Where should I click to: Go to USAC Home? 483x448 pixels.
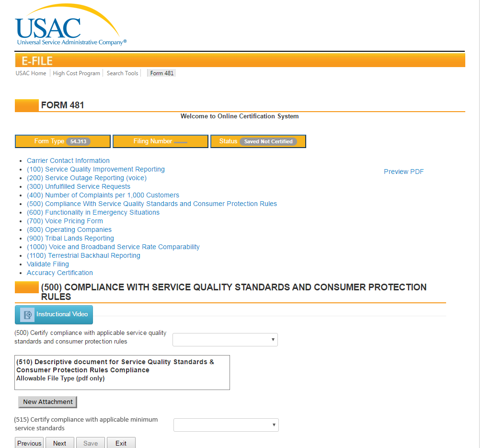31,73
